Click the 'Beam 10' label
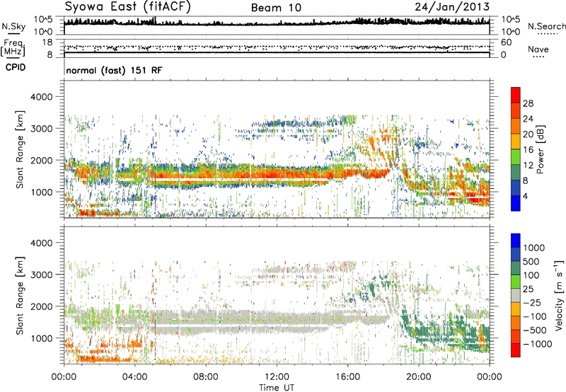Image resolution: width=566 pixels, height=392 pixels. click(x=276, y=8)
